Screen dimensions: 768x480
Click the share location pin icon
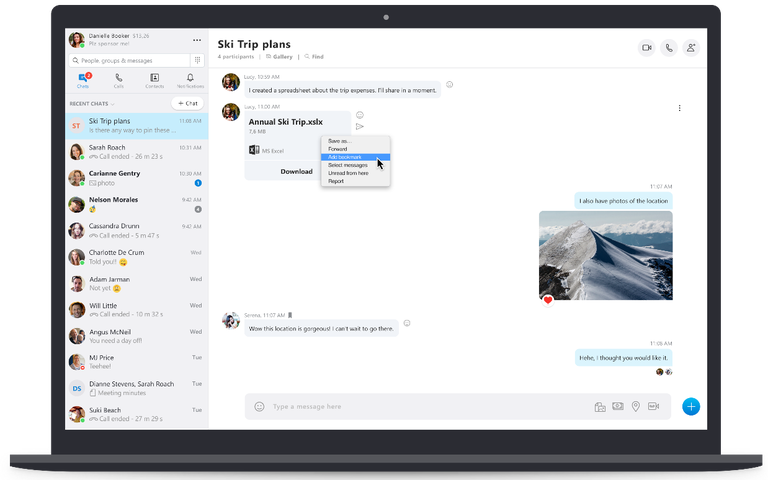click(635, 406)
